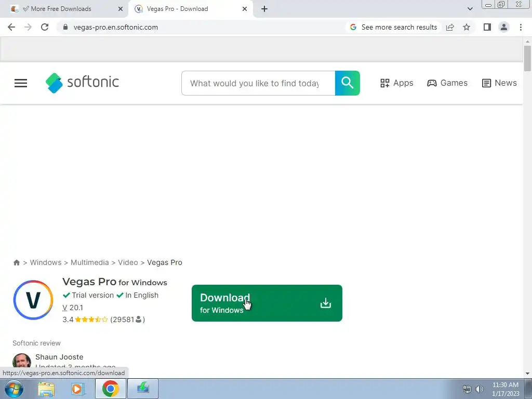This screenshot has width=532, height=399.
Task: Open the Apps section
Action: [396, 83]
